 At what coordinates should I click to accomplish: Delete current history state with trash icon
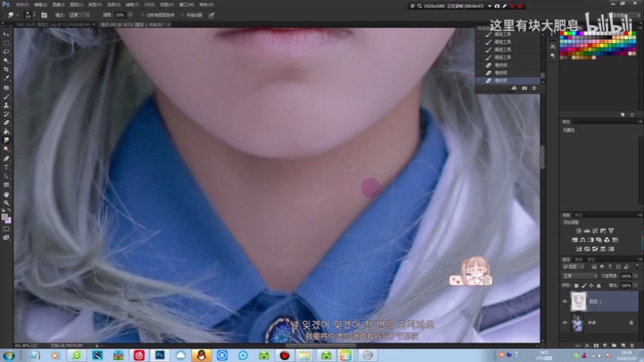click(534, 88)
